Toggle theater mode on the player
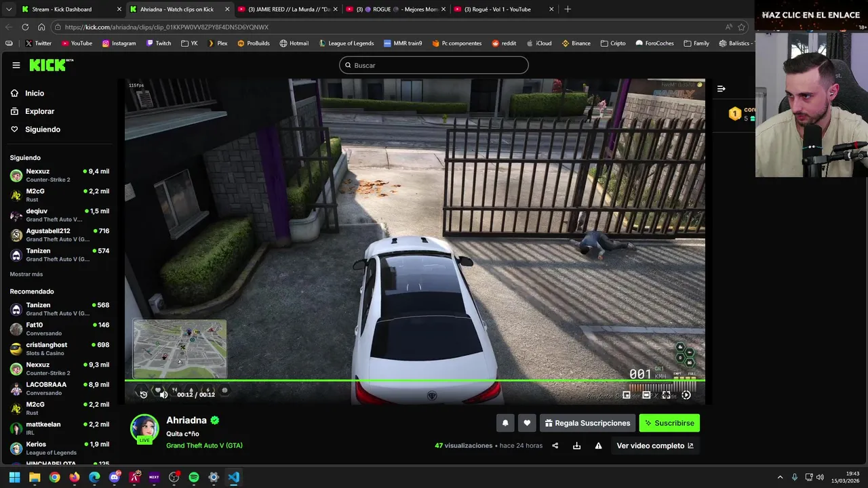Viewport: 868px width, 488px height. pyautogui.click(x=646, y=395)
